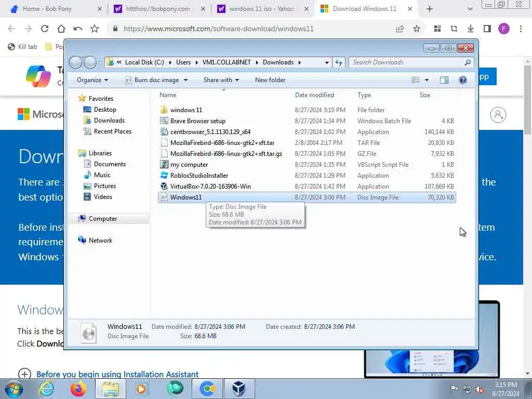Click the Kill tab bookmark

(22, 47)
